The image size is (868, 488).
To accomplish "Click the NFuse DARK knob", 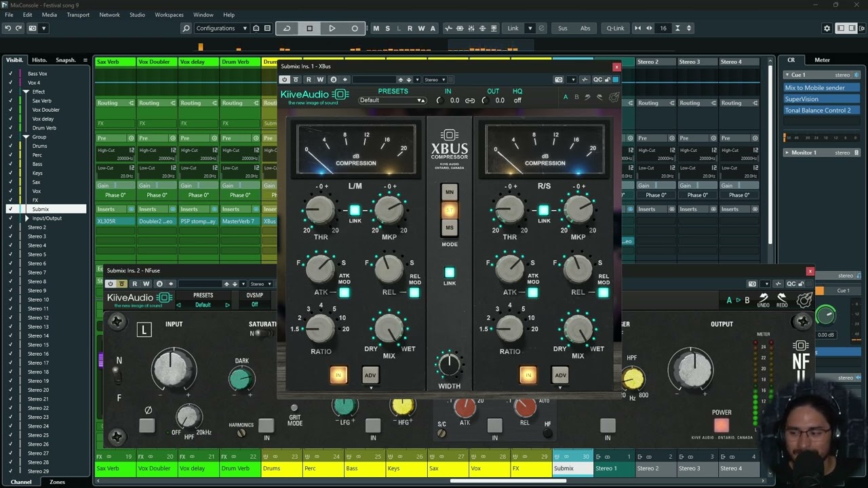I will 242,380.
